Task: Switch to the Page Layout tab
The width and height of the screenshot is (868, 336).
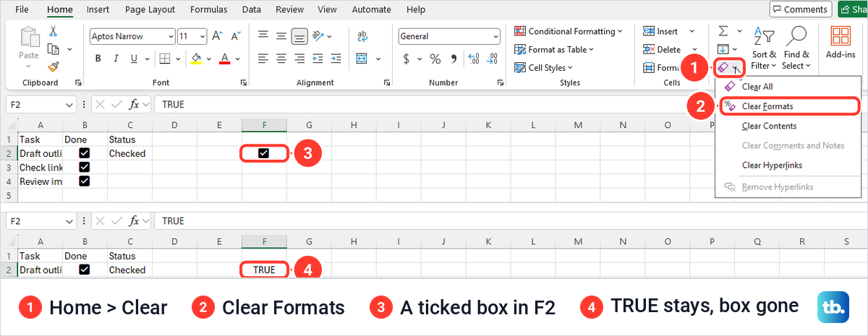Action: (150, 9)
